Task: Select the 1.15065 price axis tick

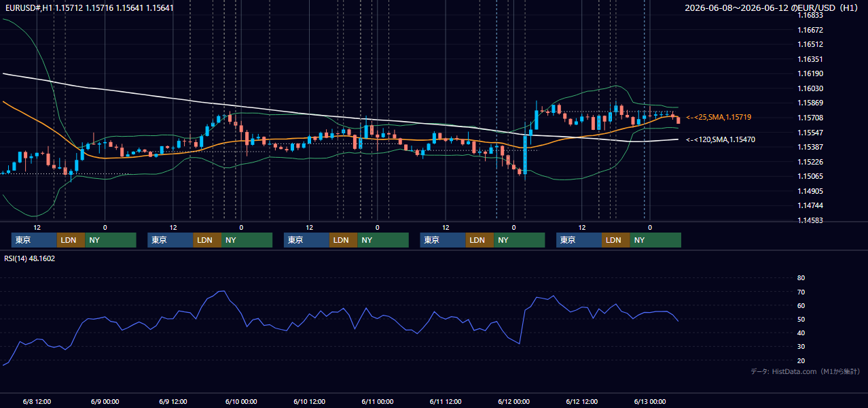Action: (810, 176)
